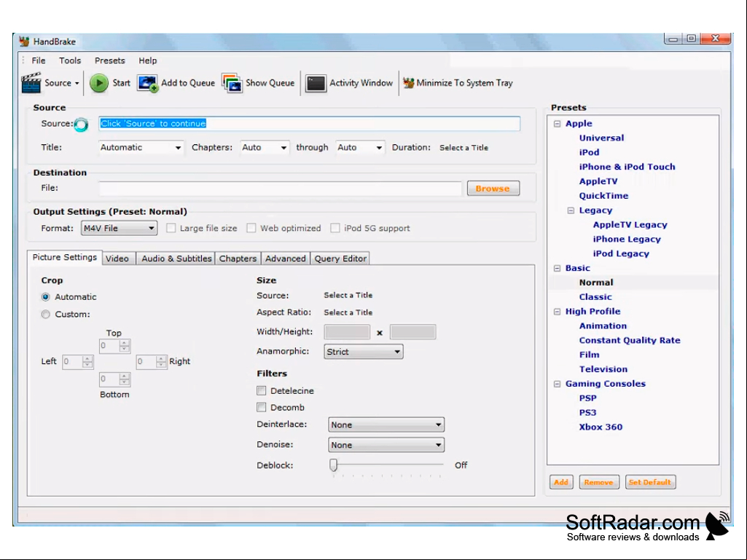This screenshot has width=747, height=560.
Task: Open the chapters 'through' end dropdown
Action: point(360,148)
